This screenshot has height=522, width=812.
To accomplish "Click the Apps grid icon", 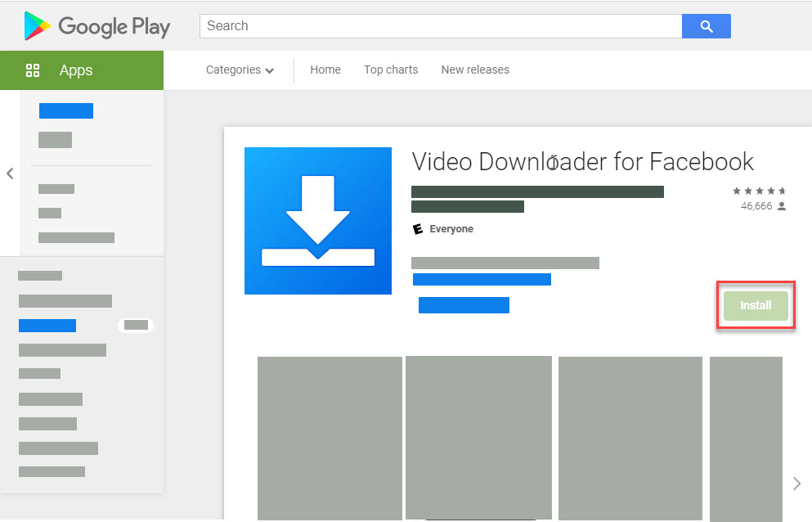I will [33, 70].
